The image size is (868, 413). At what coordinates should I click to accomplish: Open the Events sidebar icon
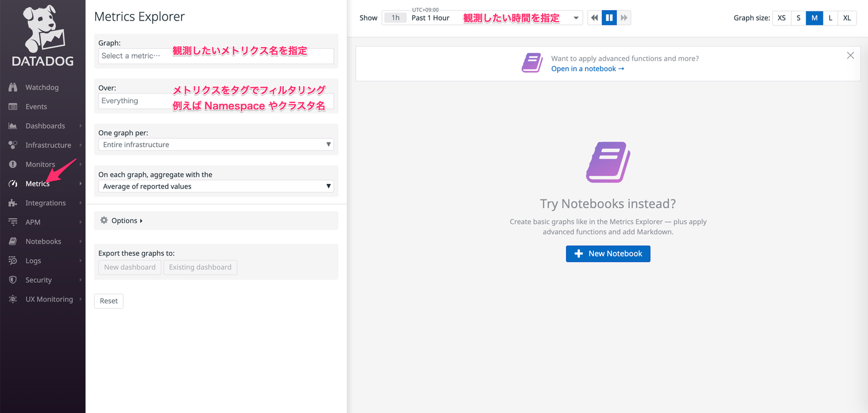click(13, 107)
